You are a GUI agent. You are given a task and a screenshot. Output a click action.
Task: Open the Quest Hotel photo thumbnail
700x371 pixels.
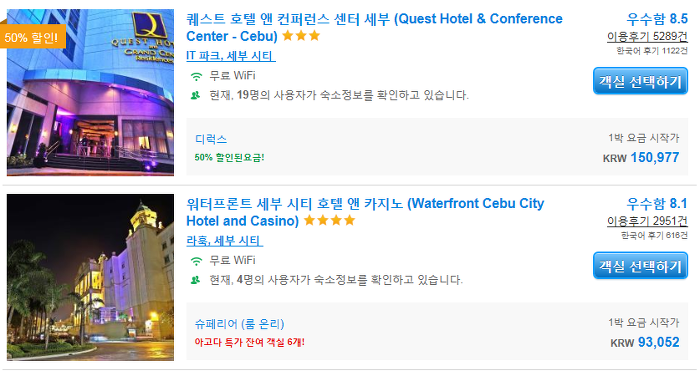click(90, 92)
